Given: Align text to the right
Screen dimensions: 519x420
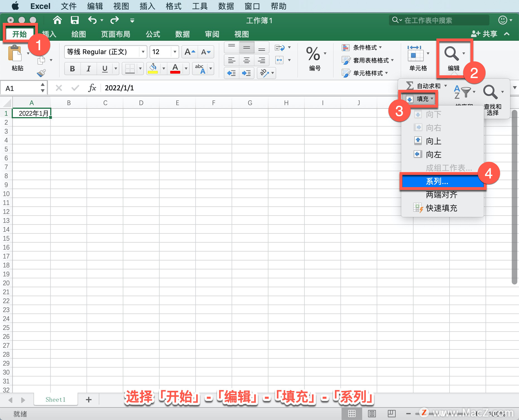Looking at the screenshot, I should (x=262, y=60).
